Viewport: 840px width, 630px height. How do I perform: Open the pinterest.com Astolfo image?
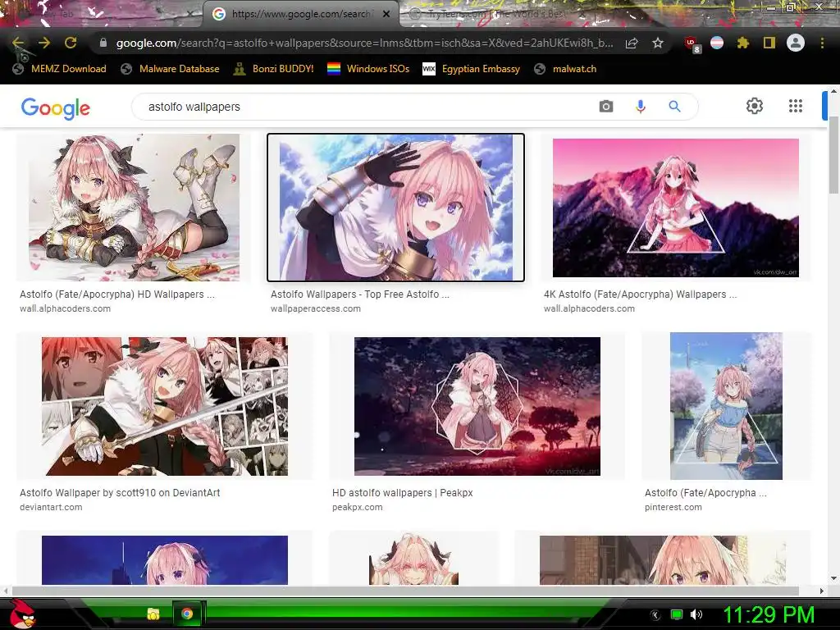point(726,406)
